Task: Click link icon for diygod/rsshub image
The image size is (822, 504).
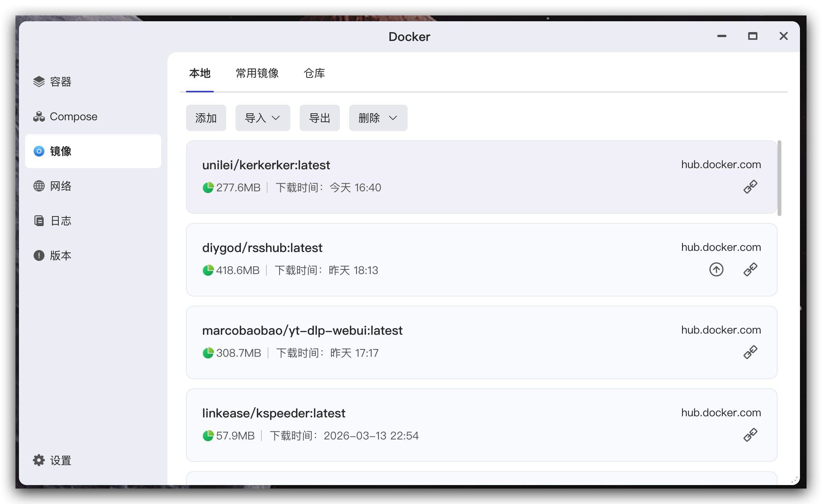Action: [750, 269]
